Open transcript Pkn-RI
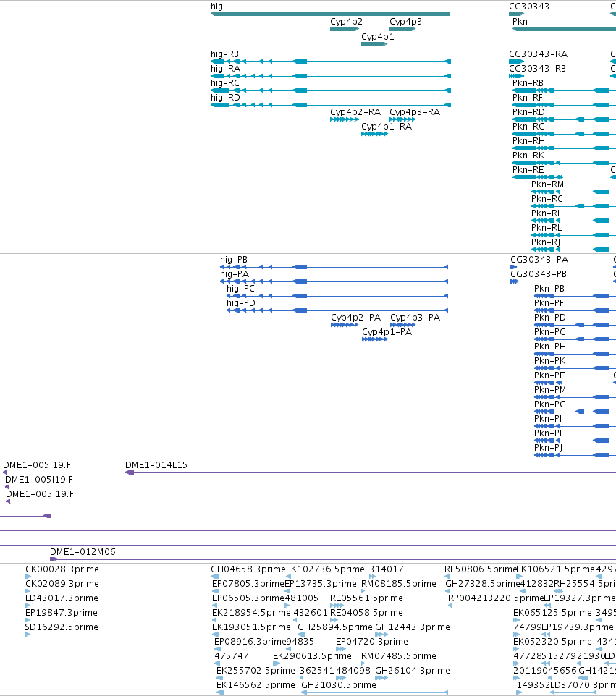This screenshot has width=616, height=696. (x=545, y=213)
